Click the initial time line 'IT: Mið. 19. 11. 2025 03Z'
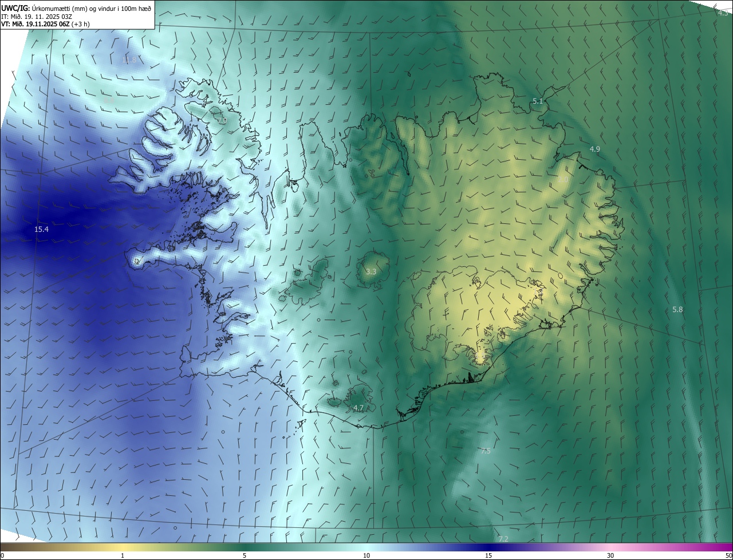The height and width of the screenshot is (560, 733). pyautogui.click(x=37, y=17)
